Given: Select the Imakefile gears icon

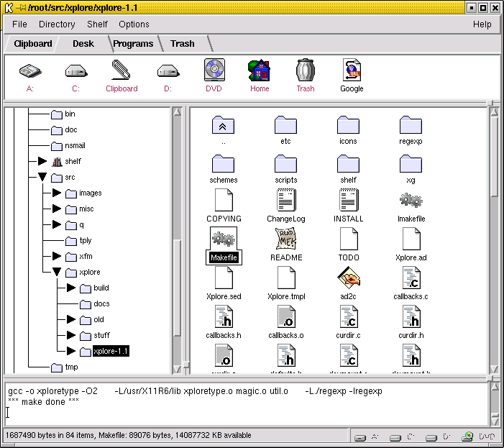Looking at the screenshot, I should pyautogui.click(x=411, y=200).
